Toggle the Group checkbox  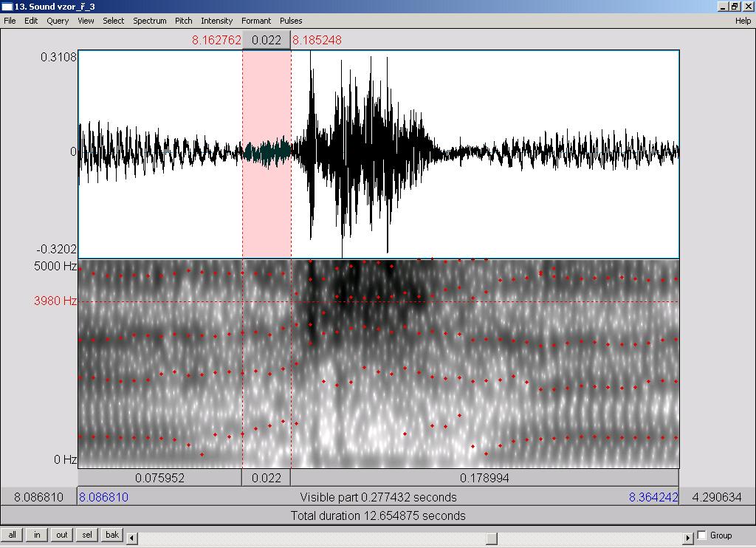(702, 535)
